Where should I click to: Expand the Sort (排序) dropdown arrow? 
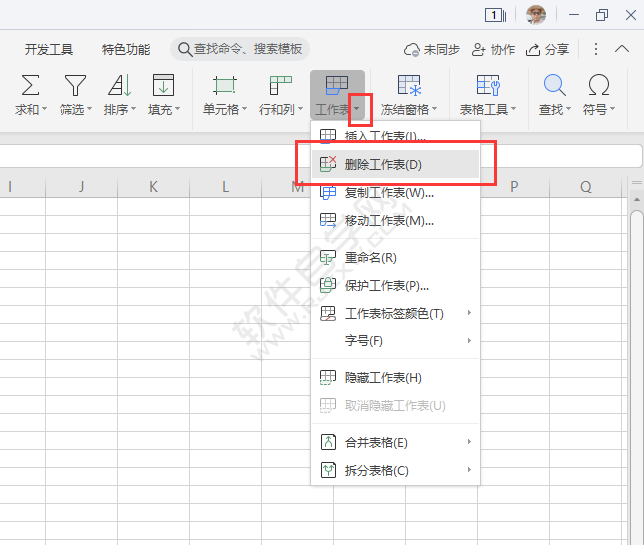click(133, 109)
